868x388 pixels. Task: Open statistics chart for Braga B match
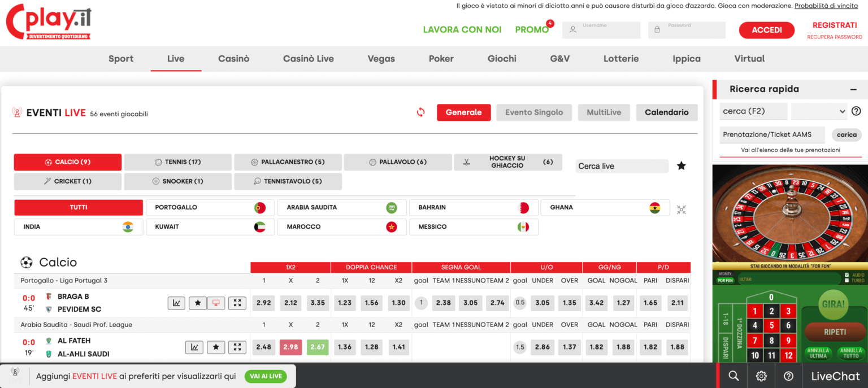[176, 303]
